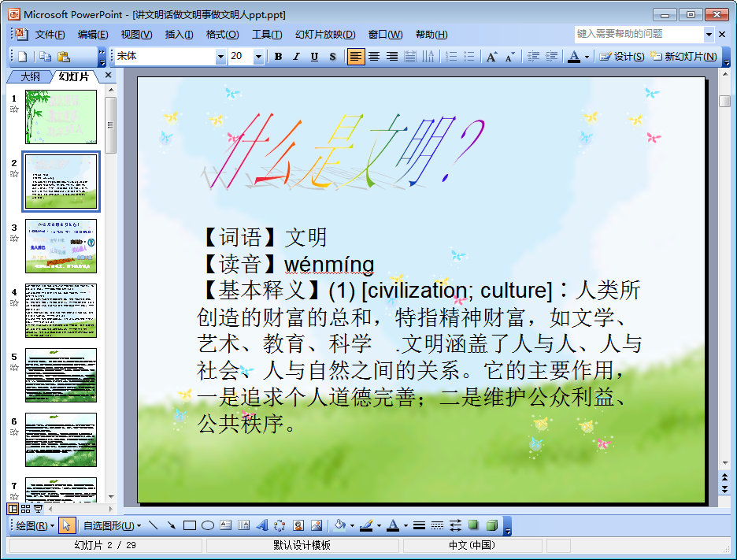Switch to the 大纲 outline tab
737x560 pixels.
pyautogui.click(x=30, y=76)
